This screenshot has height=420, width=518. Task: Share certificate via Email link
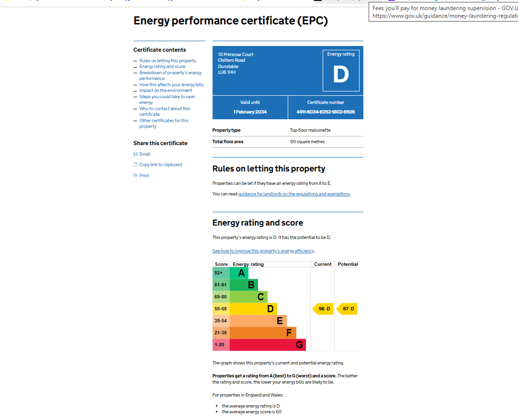click(x=145, y=154)
